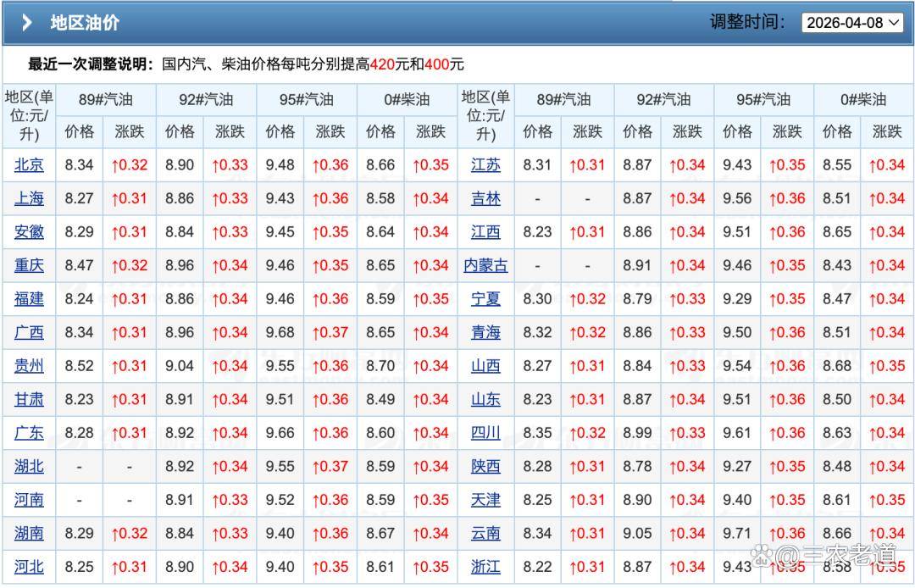Image resolution: width=915 pixels, height=588 pixels.
Task: Click 上海 0# diesel price 8.58
Action: [x=380, y=198]
